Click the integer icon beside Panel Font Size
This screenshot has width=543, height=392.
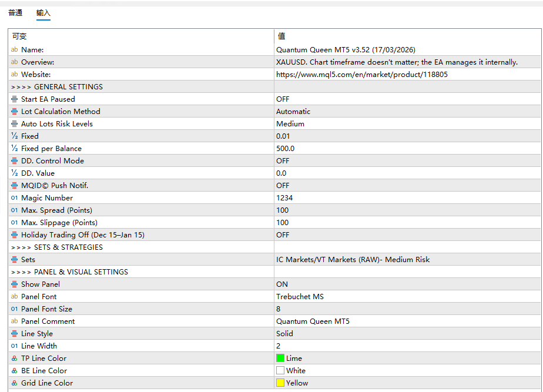(x=14, y=309)
